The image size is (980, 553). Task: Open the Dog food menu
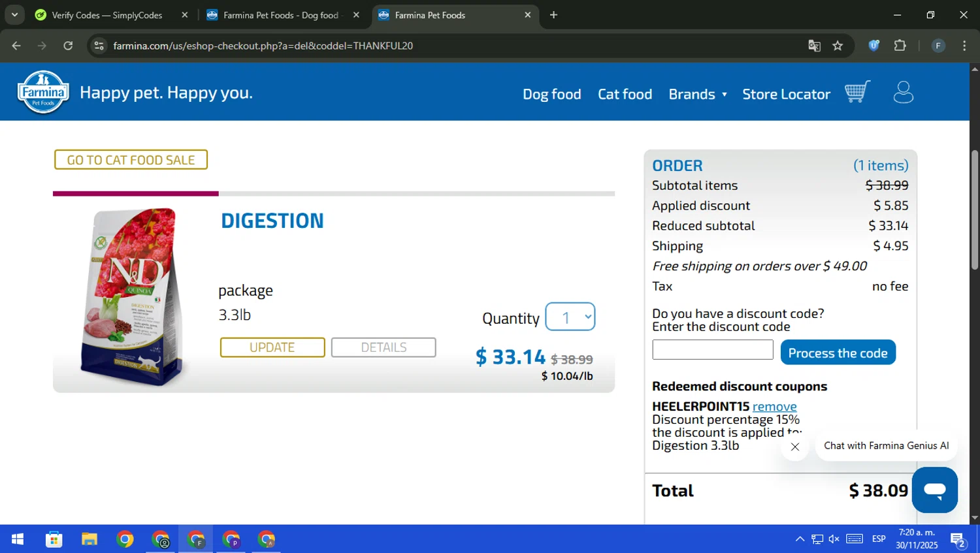point(551,94)
